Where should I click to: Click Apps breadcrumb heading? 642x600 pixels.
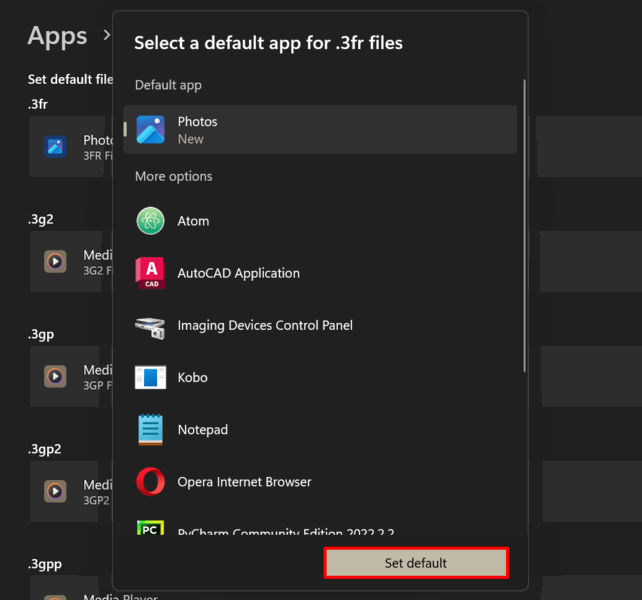pos(57,36)
